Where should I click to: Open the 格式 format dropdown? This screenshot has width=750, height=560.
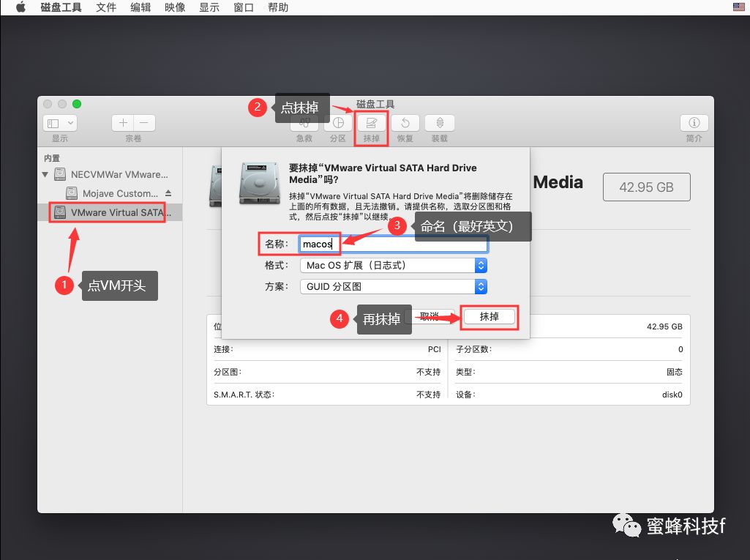coord(393,265)
